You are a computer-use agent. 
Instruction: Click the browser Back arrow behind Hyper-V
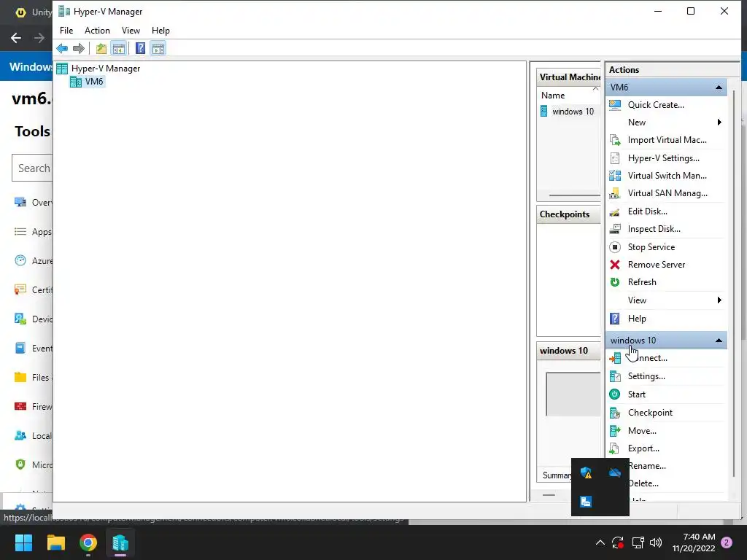coord(16,38)
